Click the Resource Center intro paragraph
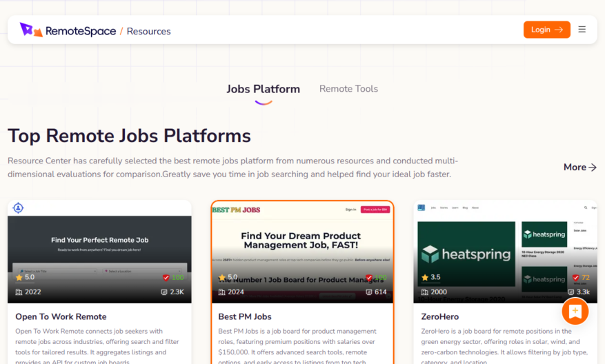The height and width of the screenshot is (364, 605). [x=232, y=168]
